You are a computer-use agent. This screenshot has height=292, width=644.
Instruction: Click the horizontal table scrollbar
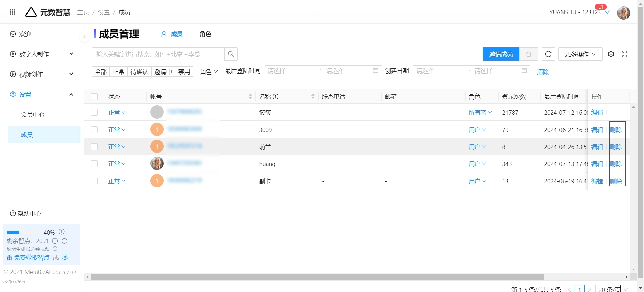(317, 277)
